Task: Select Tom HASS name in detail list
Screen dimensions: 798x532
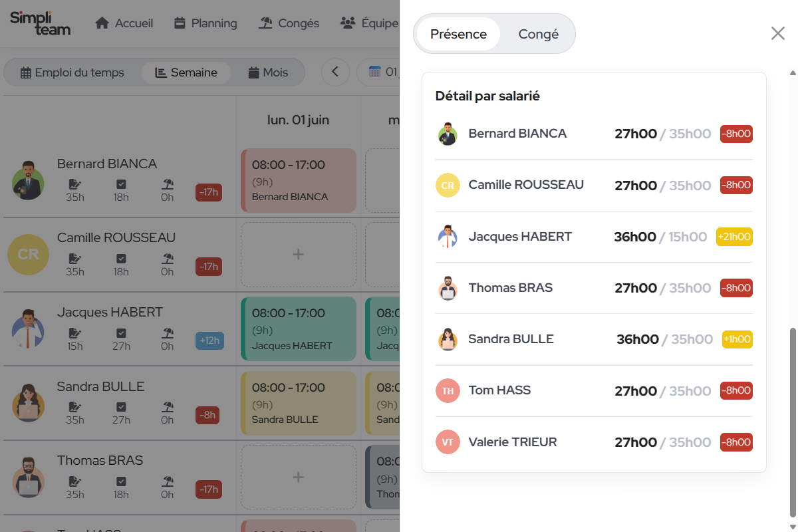Action: point(499,390)
